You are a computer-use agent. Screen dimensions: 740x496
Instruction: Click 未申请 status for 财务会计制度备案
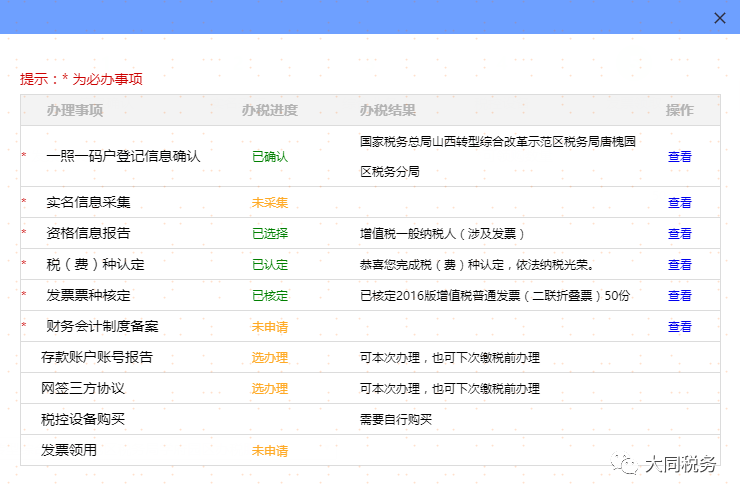tap(269, 327)
